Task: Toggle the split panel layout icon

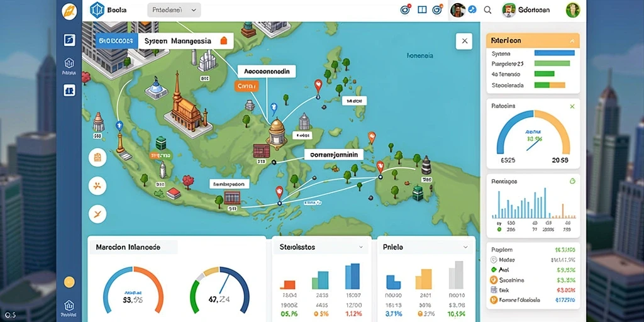Action: [422, 10]
